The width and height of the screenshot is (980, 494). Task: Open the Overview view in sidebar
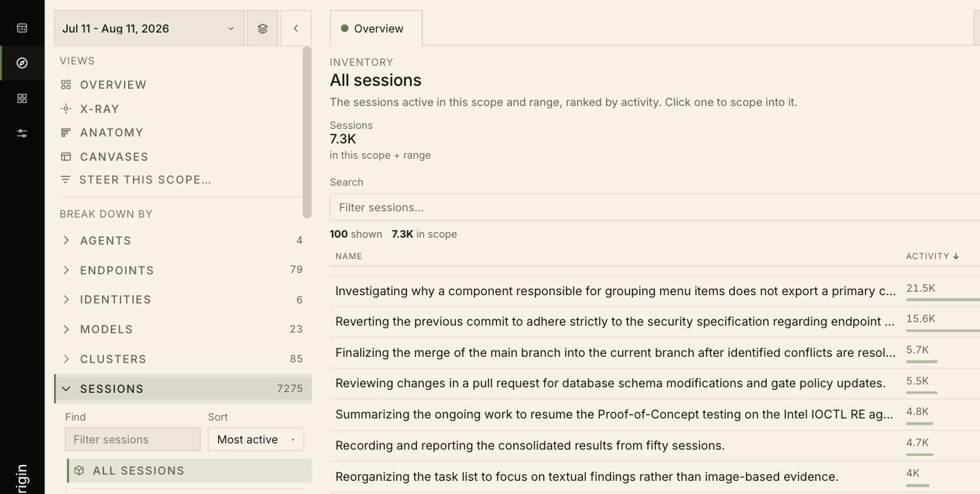(x=113, y=85)
